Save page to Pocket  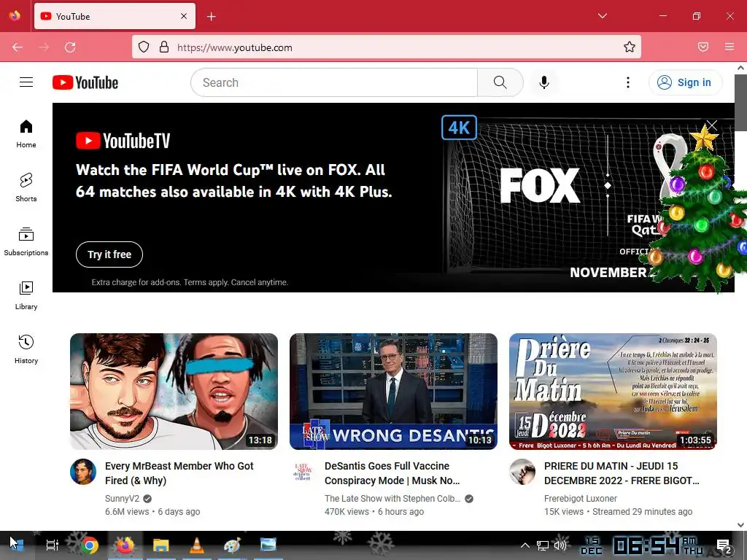click(703, 47)
